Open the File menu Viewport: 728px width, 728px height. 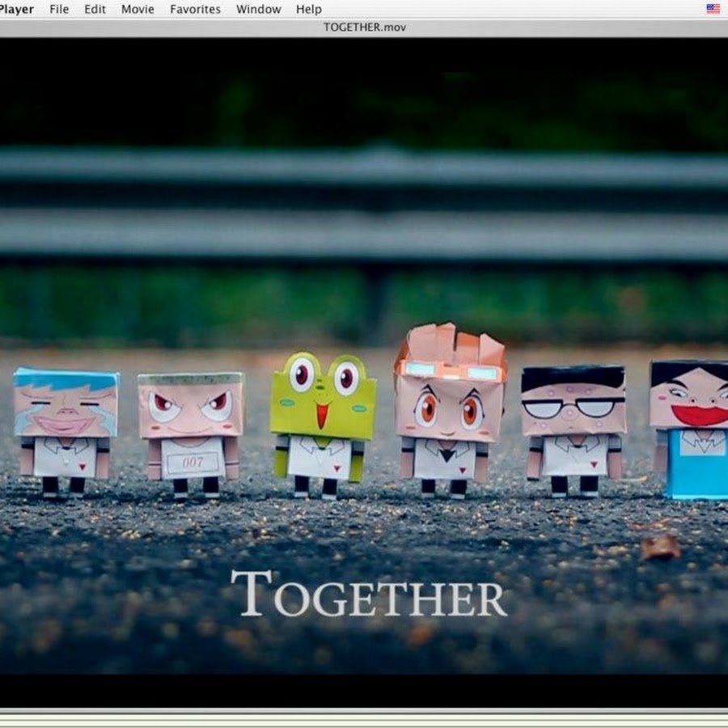59,9
